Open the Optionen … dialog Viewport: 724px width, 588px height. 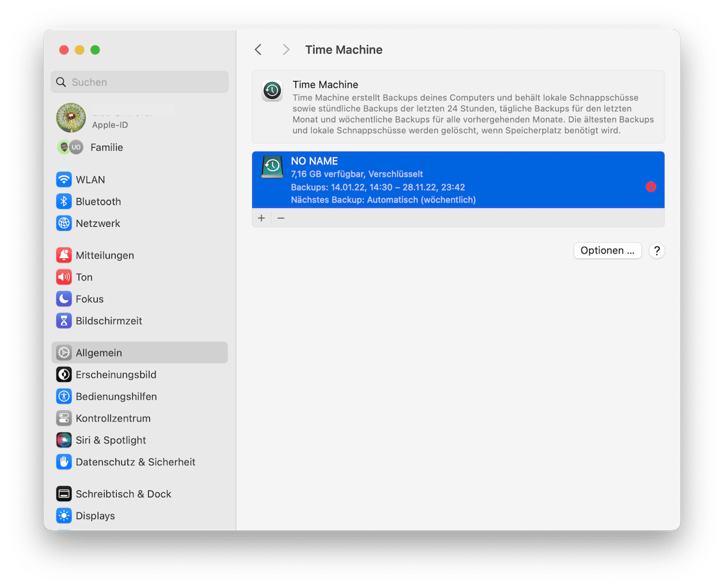(x=607, y=251)
